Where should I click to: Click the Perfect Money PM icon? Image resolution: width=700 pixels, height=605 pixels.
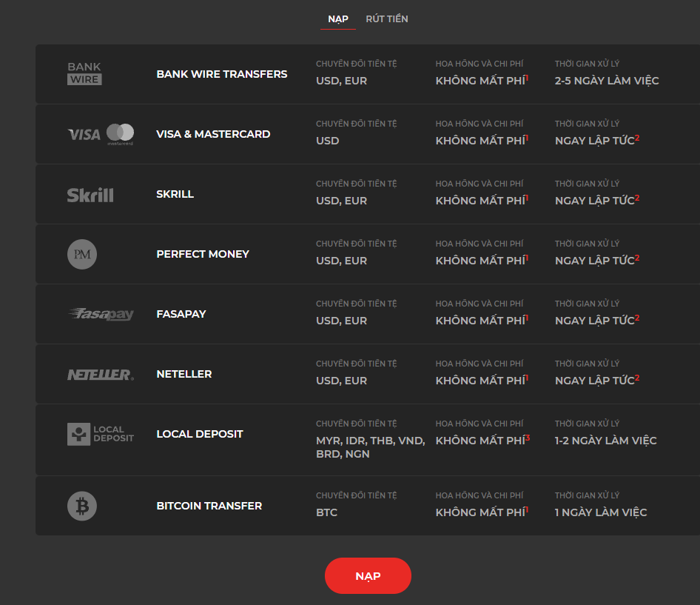82,254
